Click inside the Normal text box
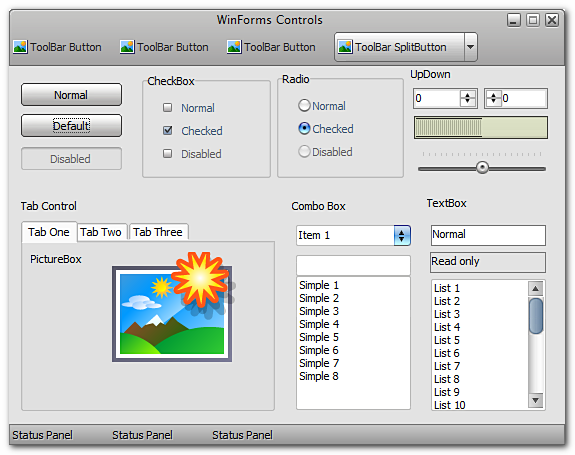This screenshot has height=455, width=575. pos(488,235)
